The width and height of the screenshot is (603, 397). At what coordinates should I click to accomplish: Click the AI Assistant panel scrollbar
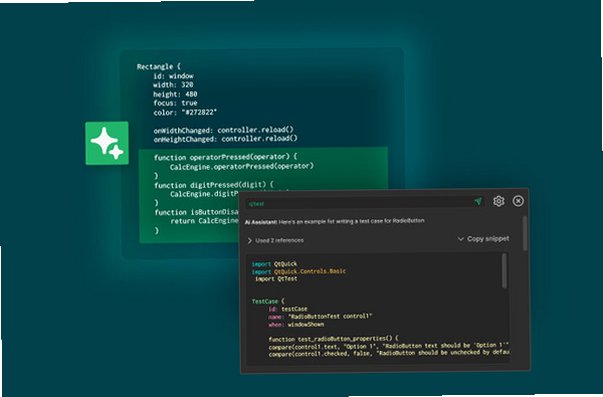[x=525, y=233]
